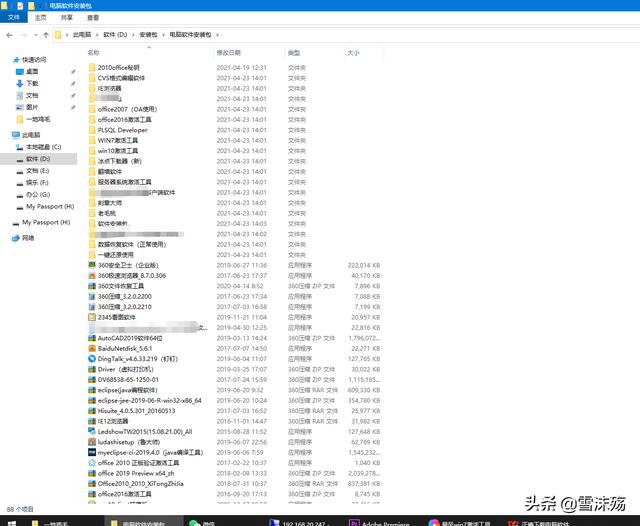Expand chevron after 软件 (D:) in address bar
Screen dimensions: 640x526
[133, 35]
